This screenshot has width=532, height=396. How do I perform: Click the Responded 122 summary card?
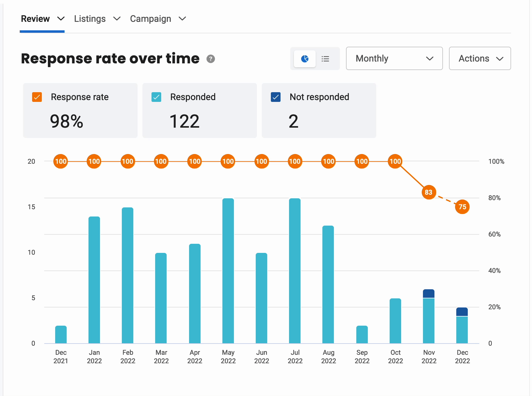click(199, 111)
